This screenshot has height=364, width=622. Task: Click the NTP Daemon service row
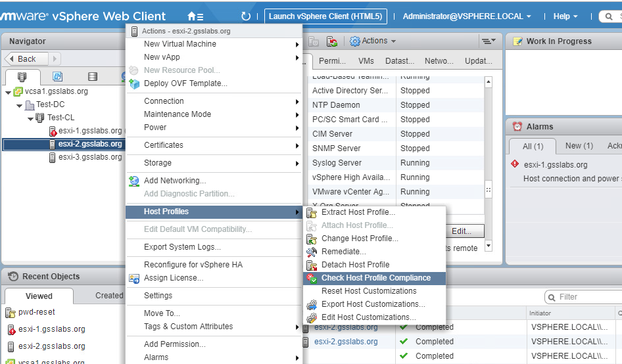(x=396, y=105)
